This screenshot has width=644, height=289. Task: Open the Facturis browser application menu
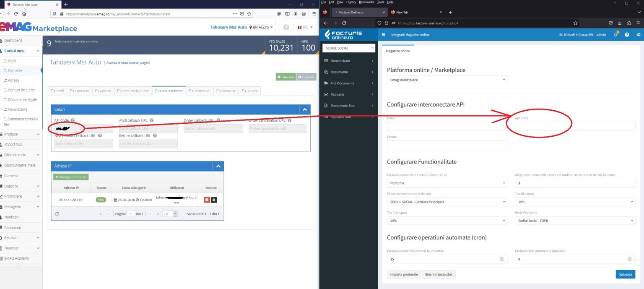point(638,23)
